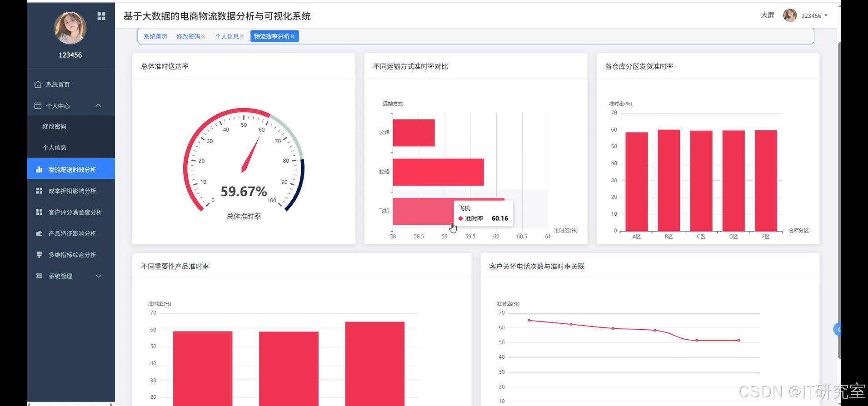Click the D区 warehouse bar

point(733,181)
